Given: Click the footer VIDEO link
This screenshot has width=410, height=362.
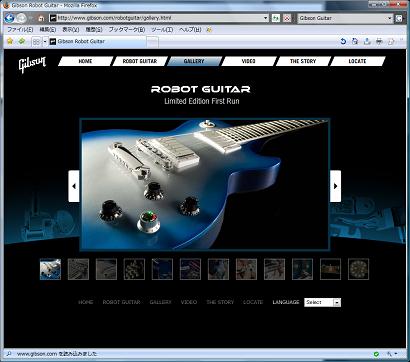Looking at the screenshot, I should pyautogui.click(x=189, y=302).
